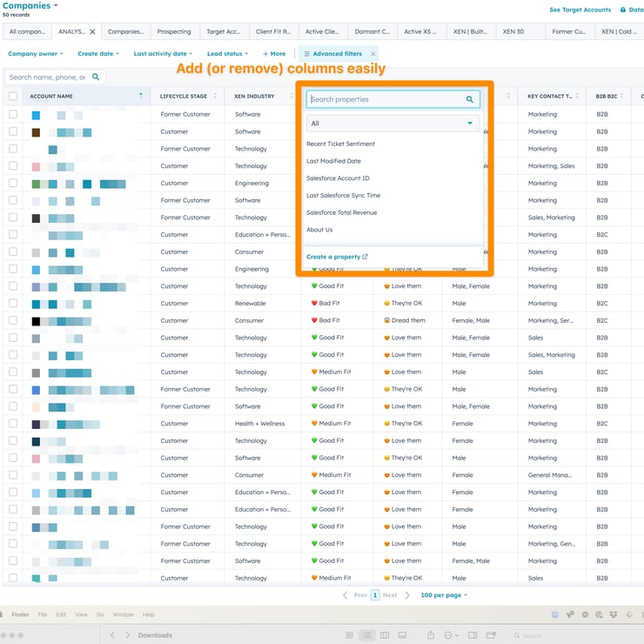
Task: Click the search magnifier in Search properties
Action: click(x=470, y=100)
